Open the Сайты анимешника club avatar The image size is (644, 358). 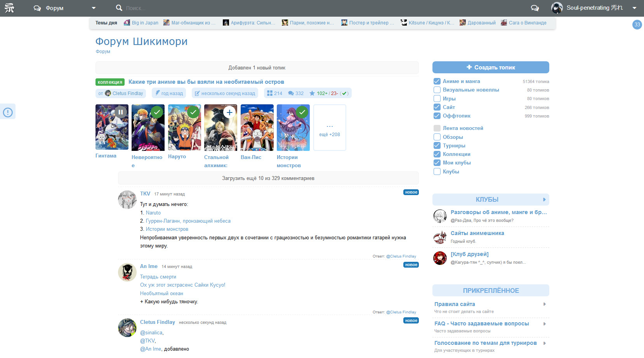point(440,237)
